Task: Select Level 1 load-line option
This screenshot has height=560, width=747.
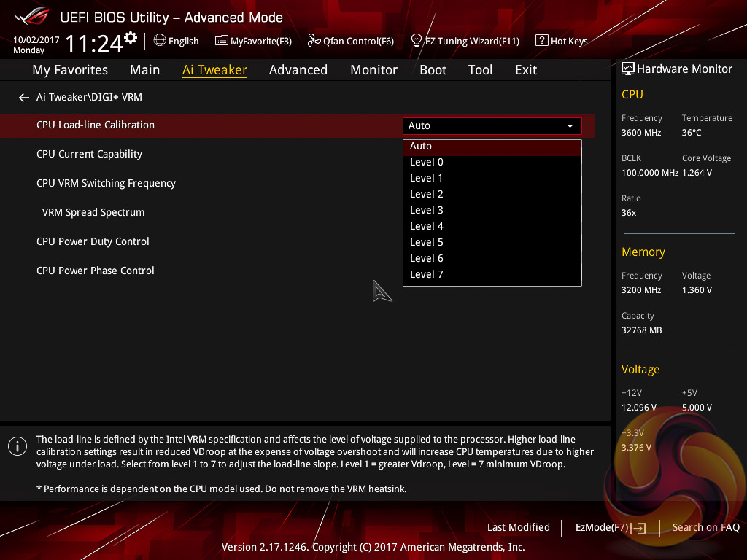Action: (x=492, y=179)
